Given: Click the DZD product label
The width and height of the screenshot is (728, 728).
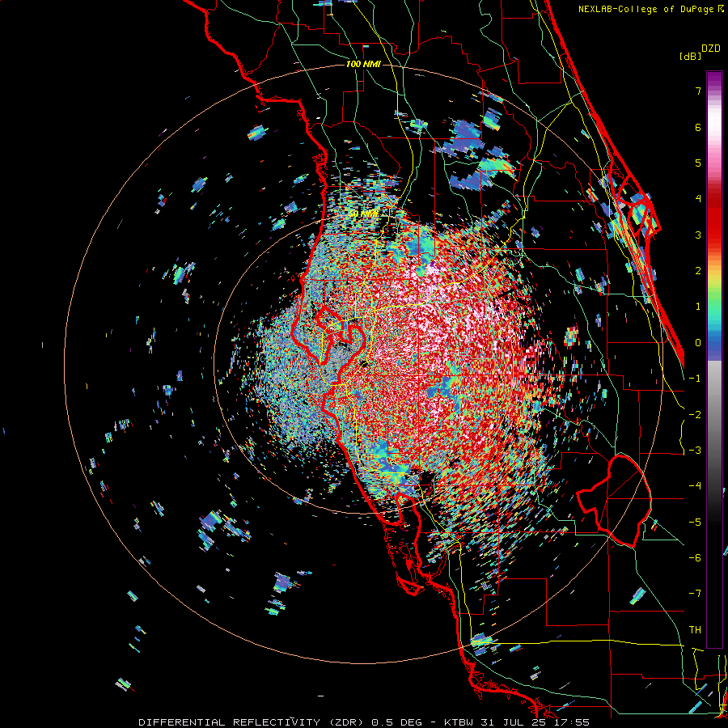Looking at the screenshot, I should (711, 49).
